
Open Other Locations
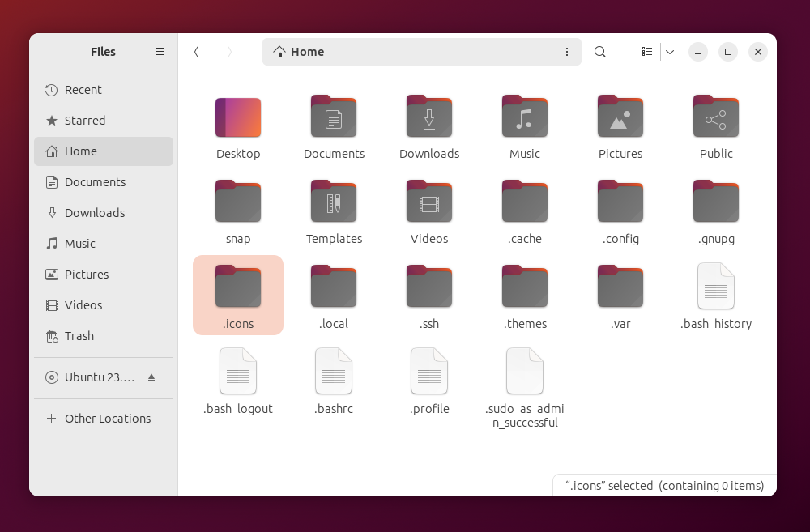coord(107,418)
